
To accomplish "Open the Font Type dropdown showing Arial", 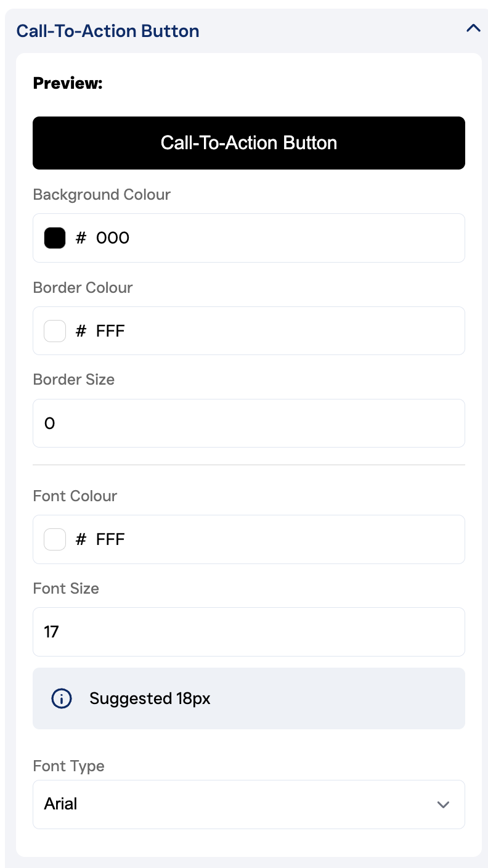I will (234, 805).
